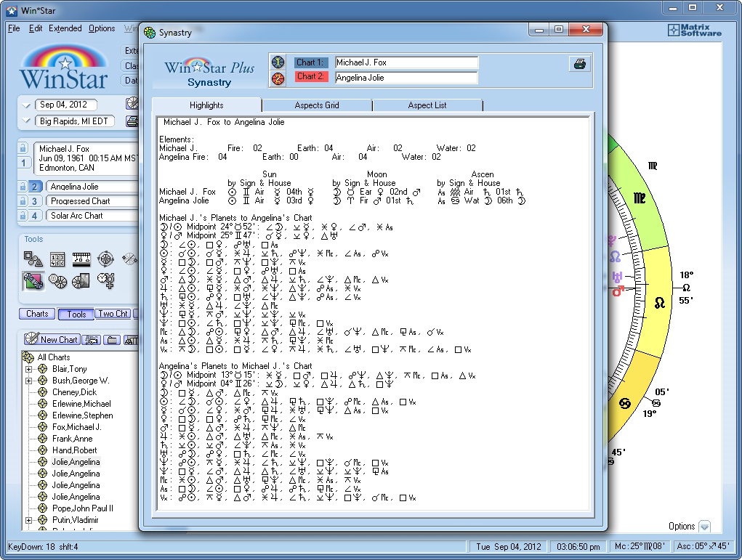Select Hand, Robert in the chart list
The width and height of the screenshot is (742, 560).
74,450
